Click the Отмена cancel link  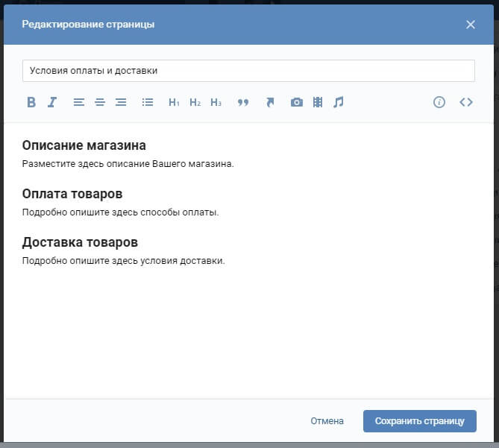(x=327, y=421)
